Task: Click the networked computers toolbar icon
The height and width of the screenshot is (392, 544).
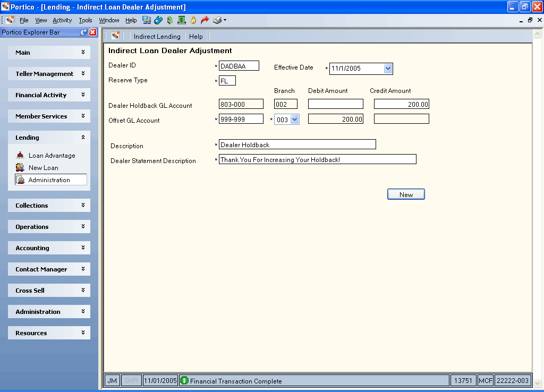Action: click(x=147, y=20)
